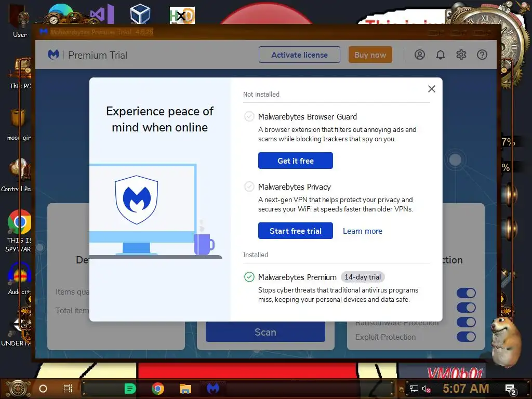Open the HxD desktop icon

click(182, 15)
